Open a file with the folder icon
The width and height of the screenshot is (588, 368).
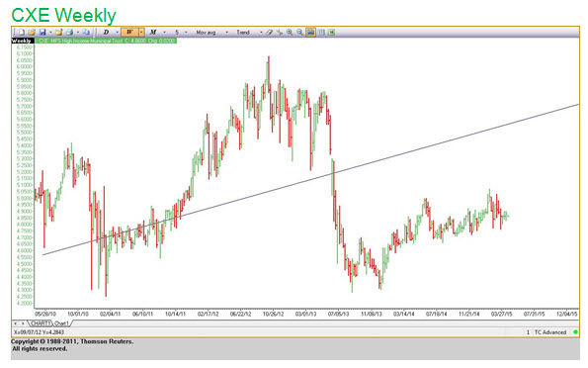(32, 33)
